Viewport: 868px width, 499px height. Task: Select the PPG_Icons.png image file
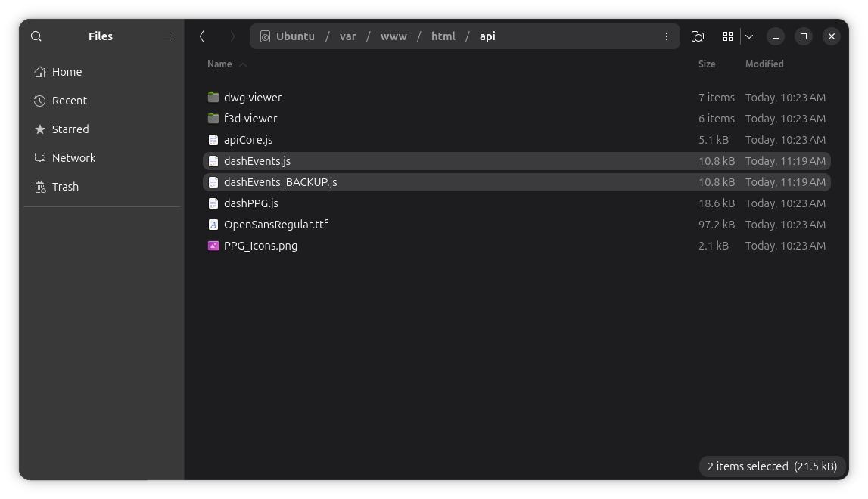(260, 246)
